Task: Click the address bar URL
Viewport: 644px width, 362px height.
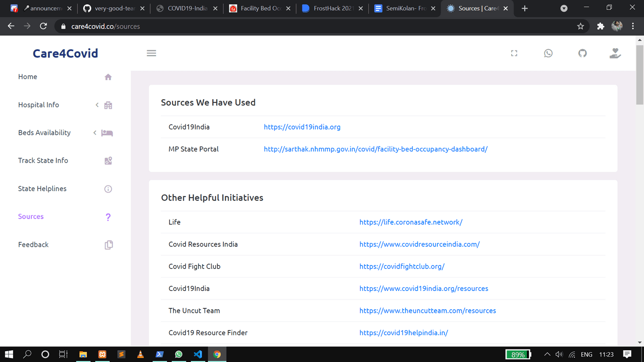Action: pyautogui.click(x=106, y=26)
